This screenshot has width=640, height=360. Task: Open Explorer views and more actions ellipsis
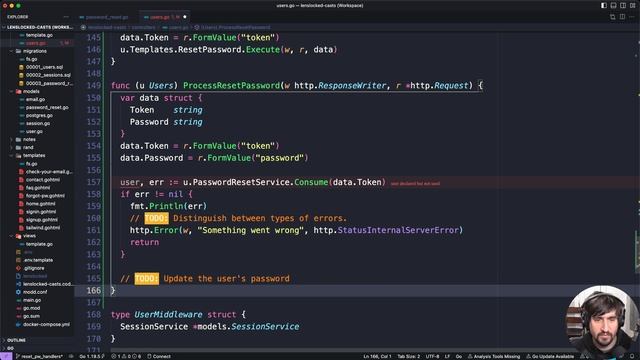66,17
